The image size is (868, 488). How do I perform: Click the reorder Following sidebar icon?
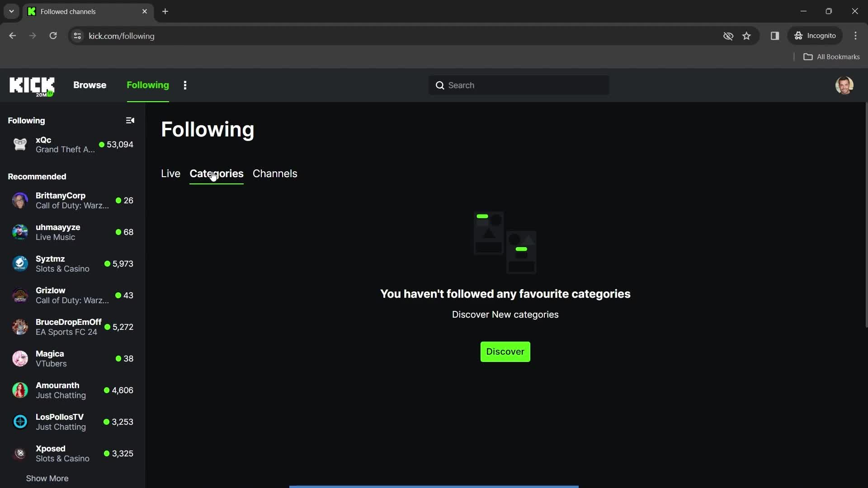[130, 120]
